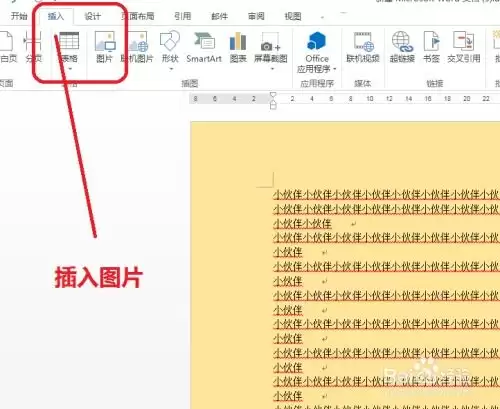Open the 交叉引用 cross-reference tool
Screen dimensions: 500x409
tap(464, 47)
